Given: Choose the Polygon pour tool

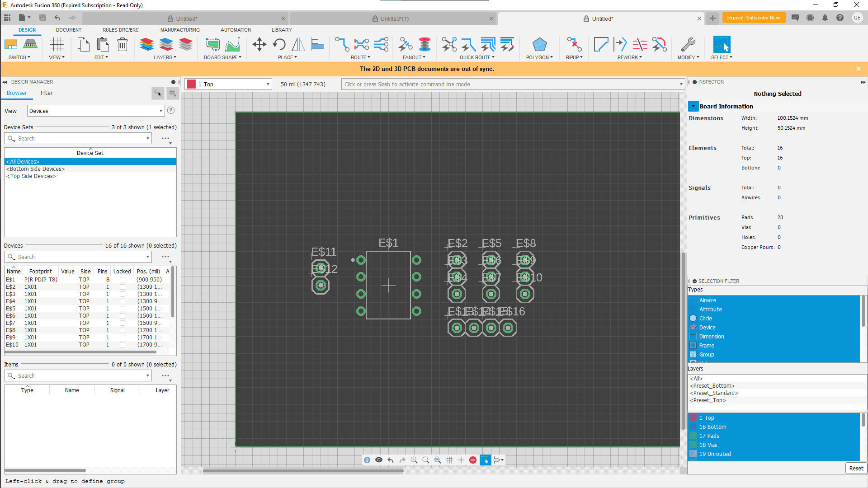Looking at the screenshot, I should (x=539, y=44).
